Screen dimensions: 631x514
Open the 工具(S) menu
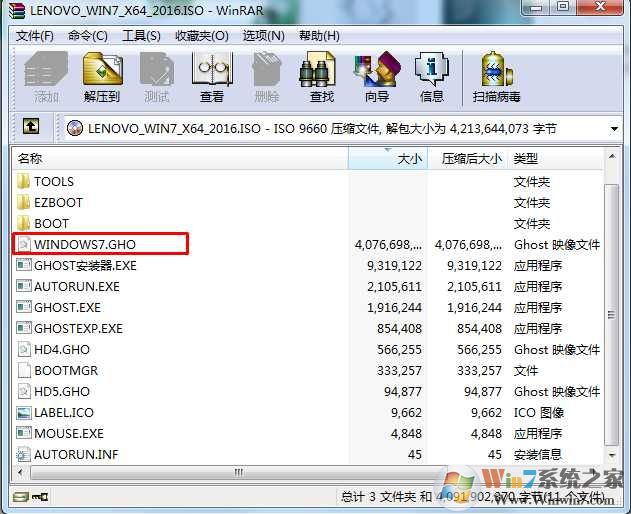tap(141, 36)
